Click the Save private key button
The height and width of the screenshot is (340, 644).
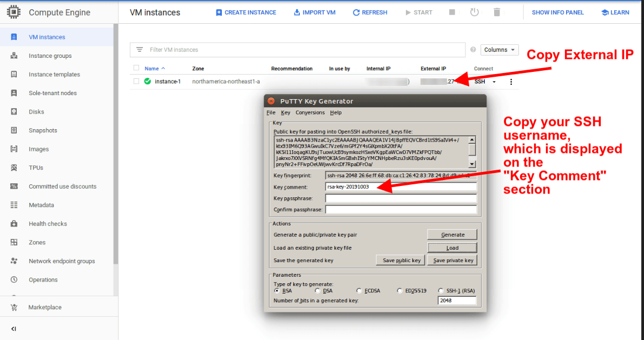pos(453,260)
